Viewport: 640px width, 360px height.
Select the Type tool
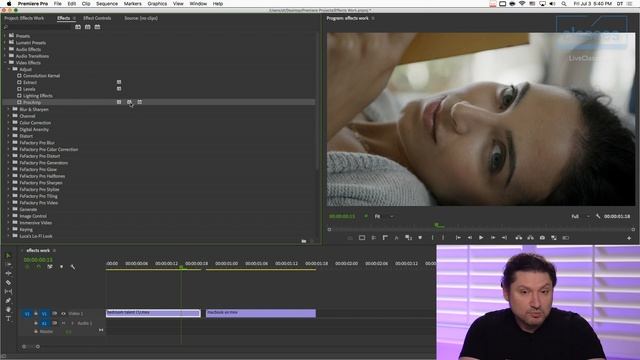8,318
